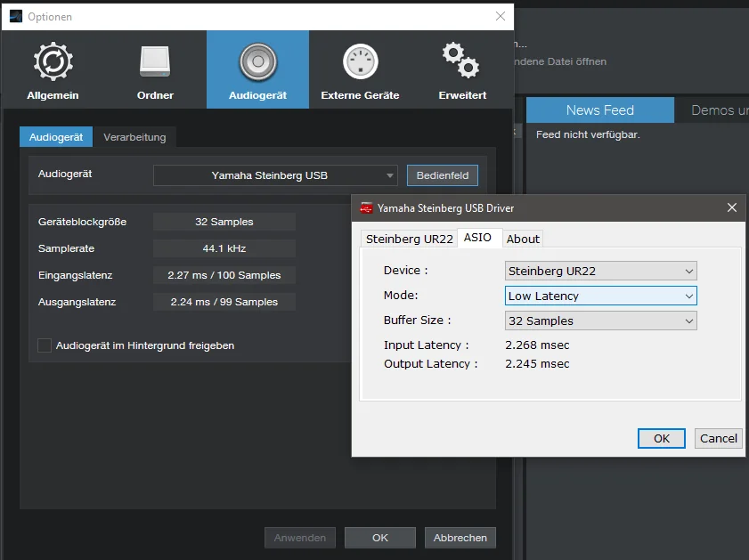
Task: Open the Audiogerät device dropdown
Action: tap(275, 175)
